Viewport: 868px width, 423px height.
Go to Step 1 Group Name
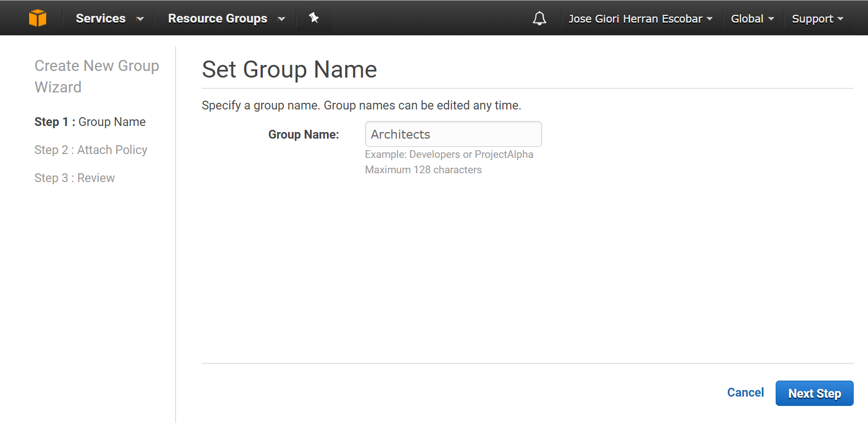point(90,122)
